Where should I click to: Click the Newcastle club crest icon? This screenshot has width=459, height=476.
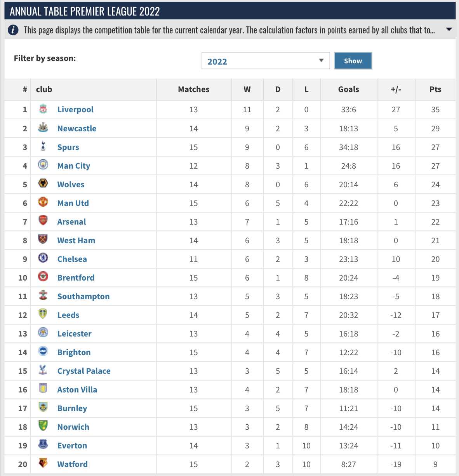point(43,127)
